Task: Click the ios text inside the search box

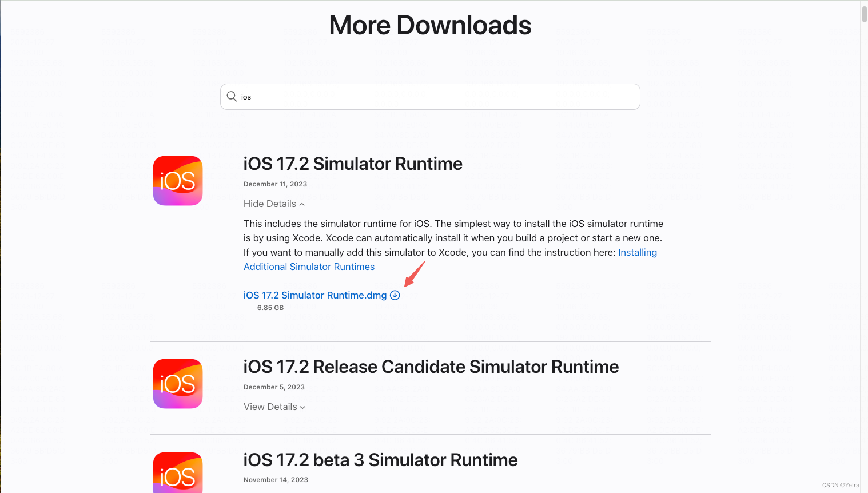Action: [246, 96]
